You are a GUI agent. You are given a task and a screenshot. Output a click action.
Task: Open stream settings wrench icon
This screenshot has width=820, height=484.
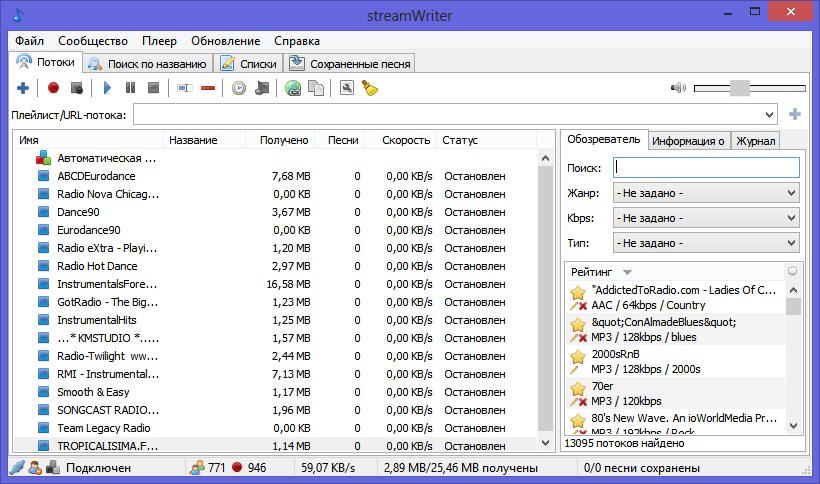coord(347,88)
